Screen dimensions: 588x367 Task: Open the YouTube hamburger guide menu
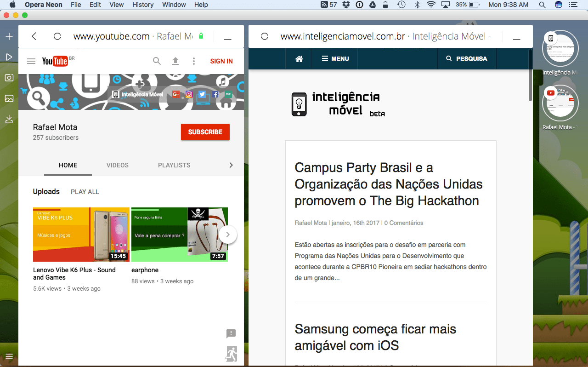point(31,61)
